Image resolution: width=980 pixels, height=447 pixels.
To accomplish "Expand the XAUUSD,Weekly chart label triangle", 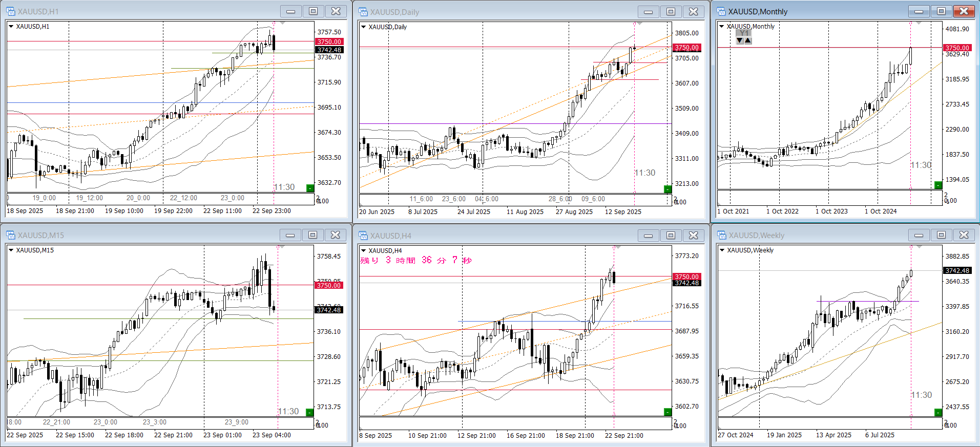I will [722, 250].
